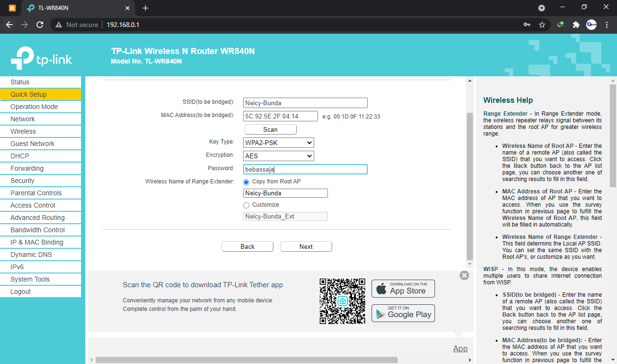Open Bandwidth Control

pos(40,230)
